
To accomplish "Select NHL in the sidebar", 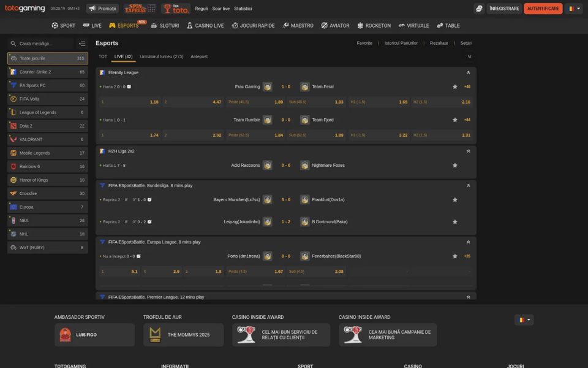I will coord(48,234).
